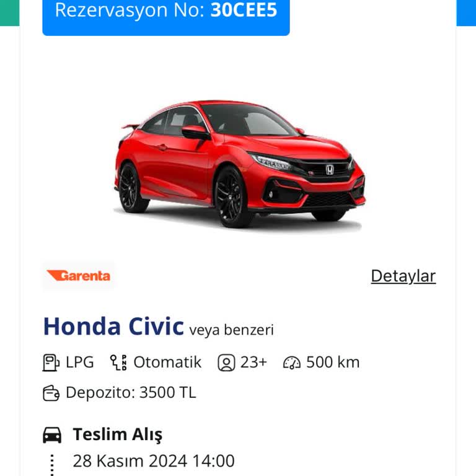Click the 500 km limit text
The width and height of the screenshot is (476, 476).
(333, 362)
